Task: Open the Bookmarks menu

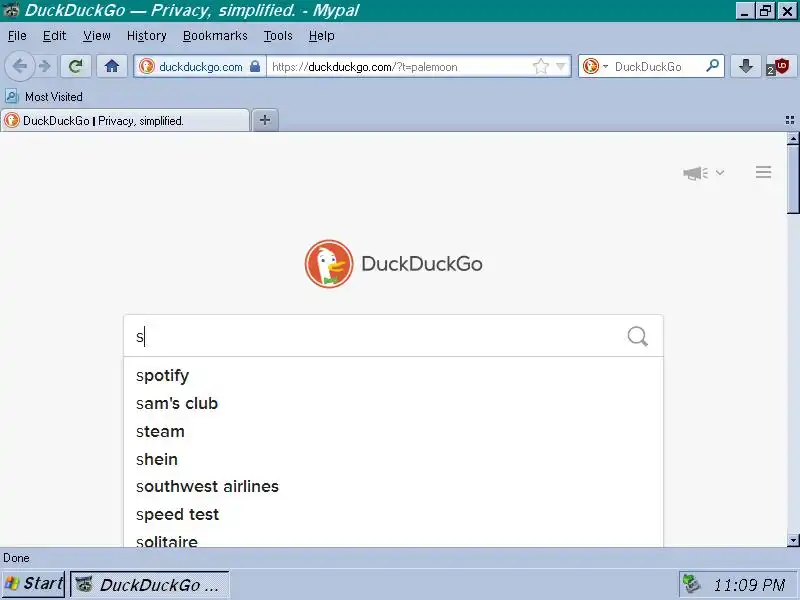Action: click(215, 36)
